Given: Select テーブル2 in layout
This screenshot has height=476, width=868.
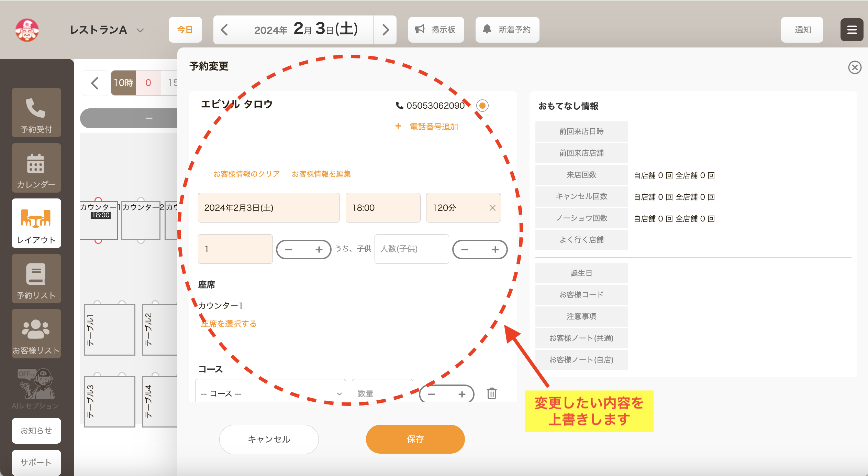Looking at the screenshot, I should point(160,329).
